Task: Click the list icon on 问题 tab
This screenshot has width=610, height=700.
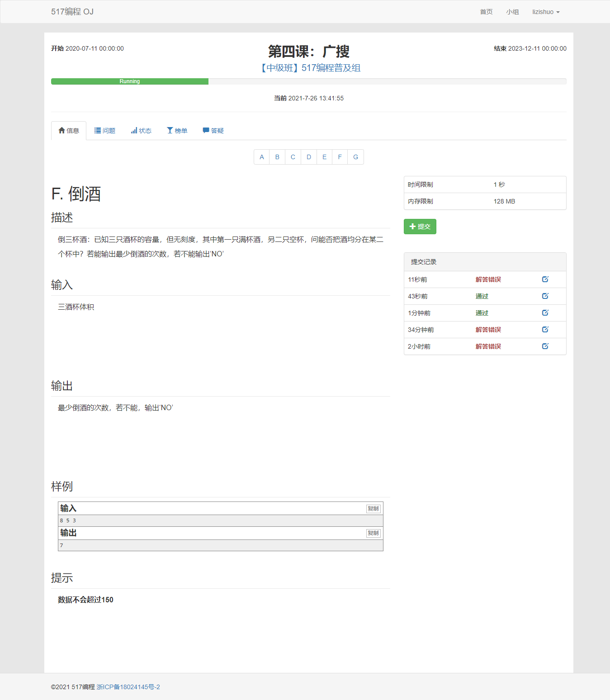Action: pos(97,130)
